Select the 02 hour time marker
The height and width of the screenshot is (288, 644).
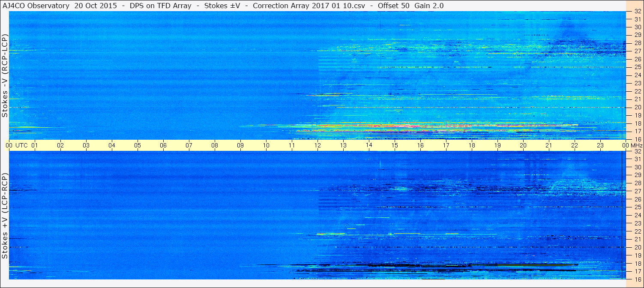click(x=60, y=145)
